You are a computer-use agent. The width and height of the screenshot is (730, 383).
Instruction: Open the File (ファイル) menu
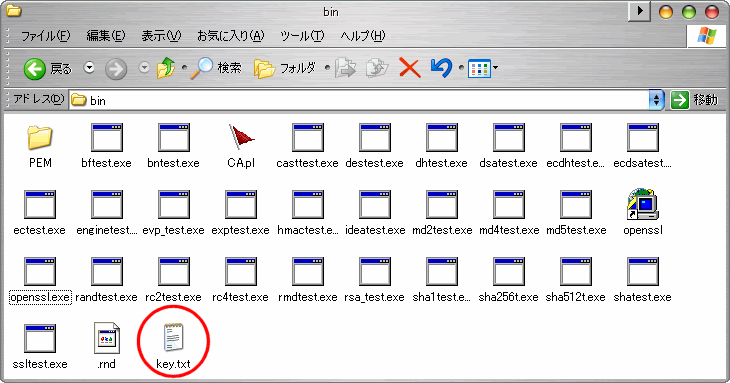point(45,36)
